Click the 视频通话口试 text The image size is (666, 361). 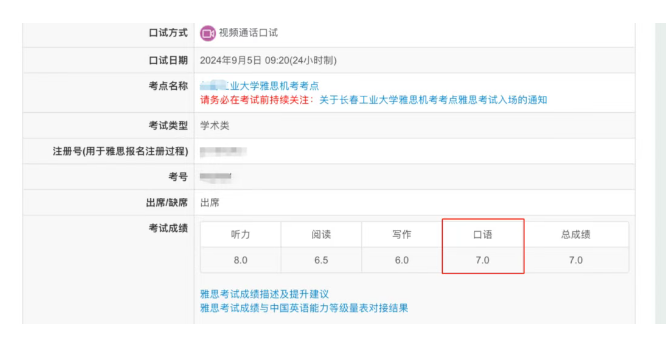point(248,33)
